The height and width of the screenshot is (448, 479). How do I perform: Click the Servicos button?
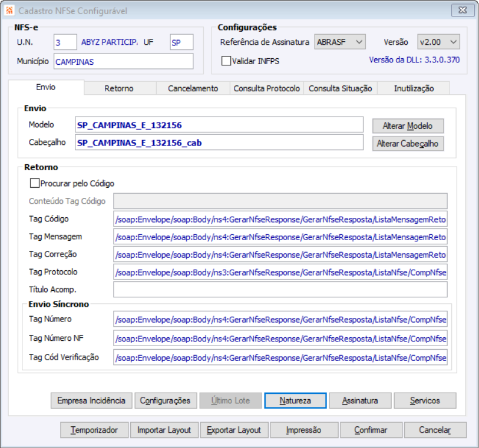click(425, 400)
